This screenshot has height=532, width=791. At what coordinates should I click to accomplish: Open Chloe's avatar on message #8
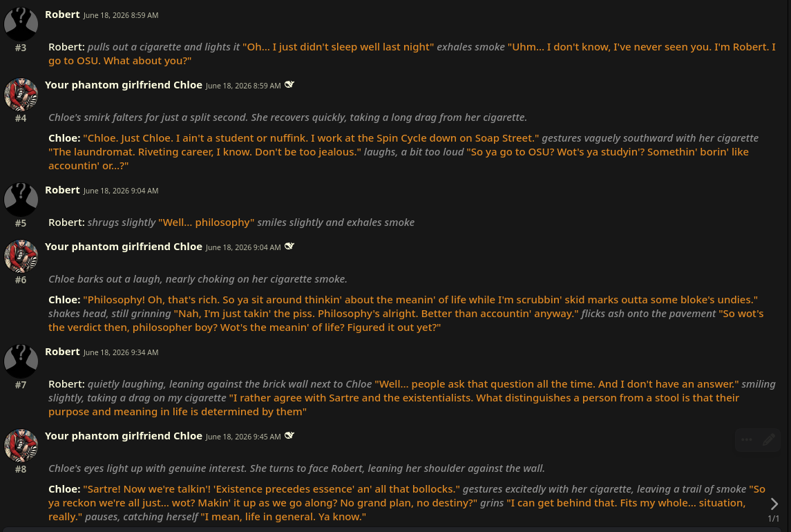21,445
